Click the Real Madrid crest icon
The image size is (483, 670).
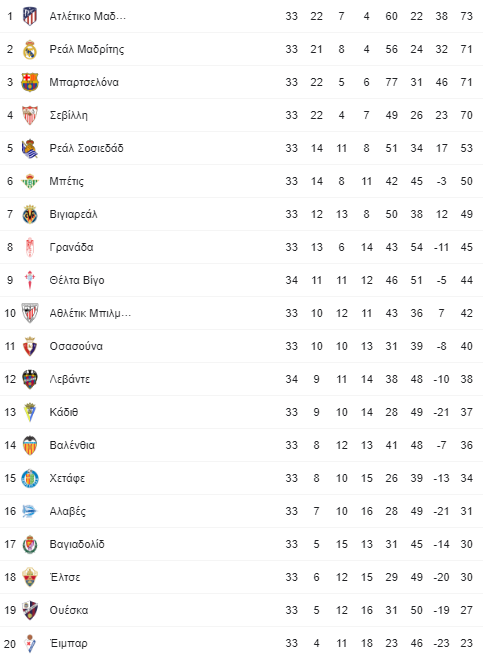[x=29, y=49]
